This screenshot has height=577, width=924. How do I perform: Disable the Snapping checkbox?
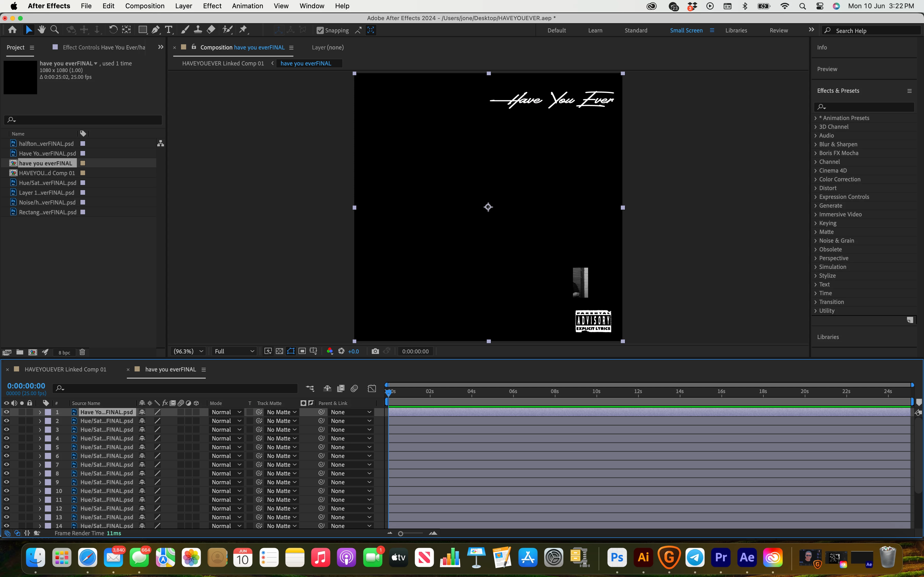point(320,31)
